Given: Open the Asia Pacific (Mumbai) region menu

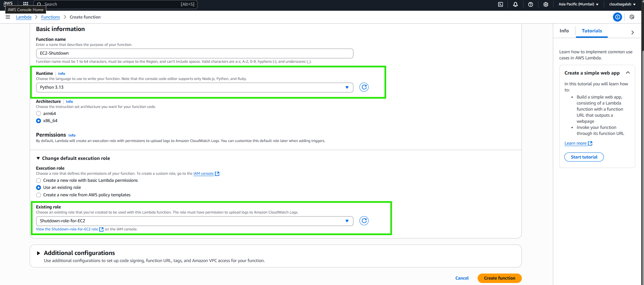Looking at the screenshot, I should [x=578, y=4].
